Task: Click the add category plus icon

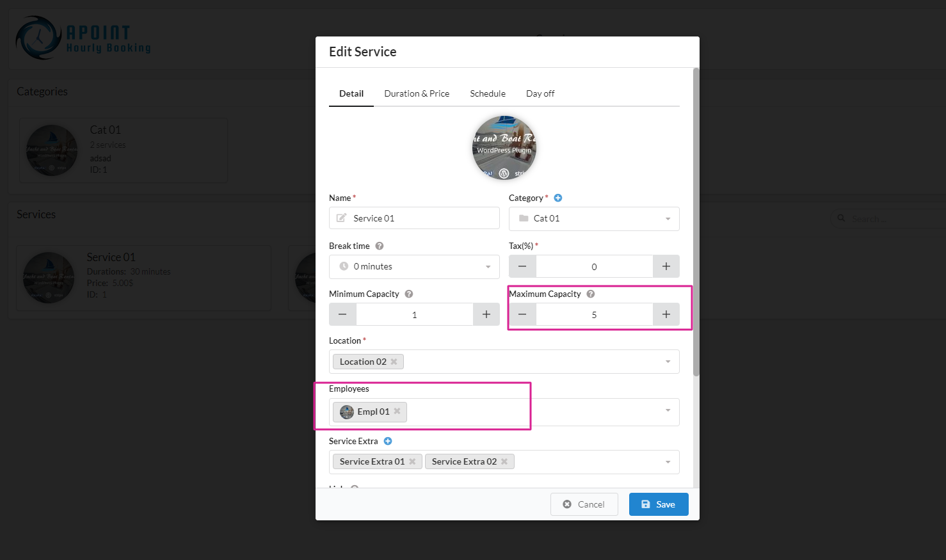Action: click(558, 198)
